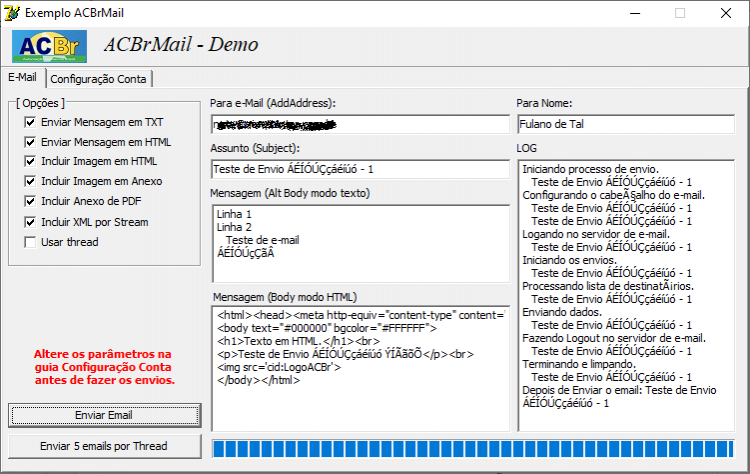Click the red 'Altere os parâmetros' notice
Screen dimensions: 750x474
click(x=104, y=367)
